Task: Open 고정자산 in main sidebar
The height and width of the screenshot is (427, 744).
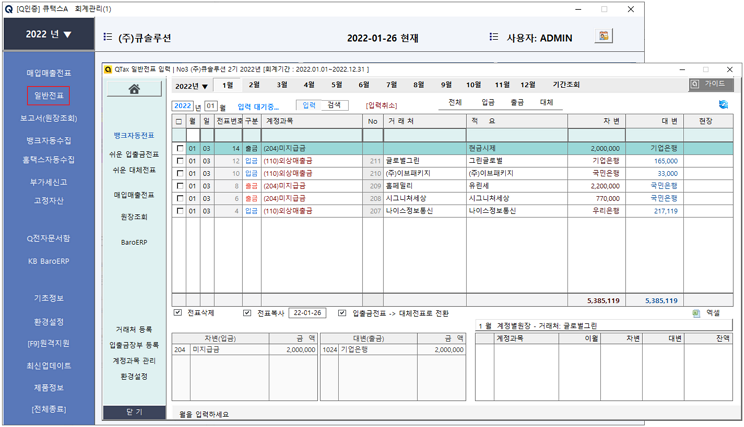Action: tap(48, 201)
